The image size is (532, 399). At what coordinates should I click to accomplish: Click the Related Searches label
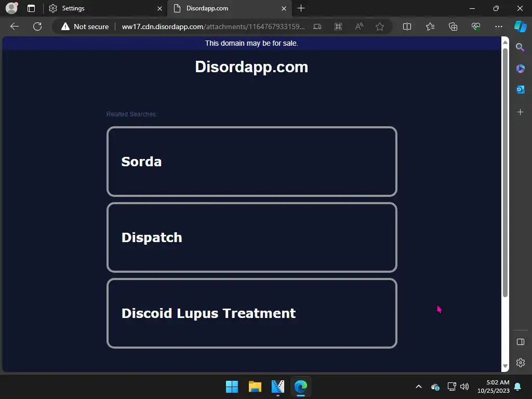131,114
